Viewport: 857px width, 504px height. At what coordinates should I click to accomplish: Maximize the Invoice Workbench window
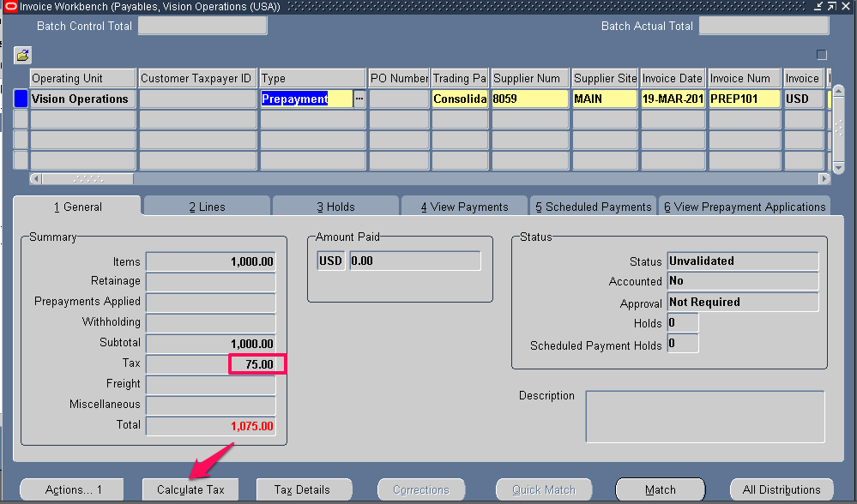tap(832, 6)
